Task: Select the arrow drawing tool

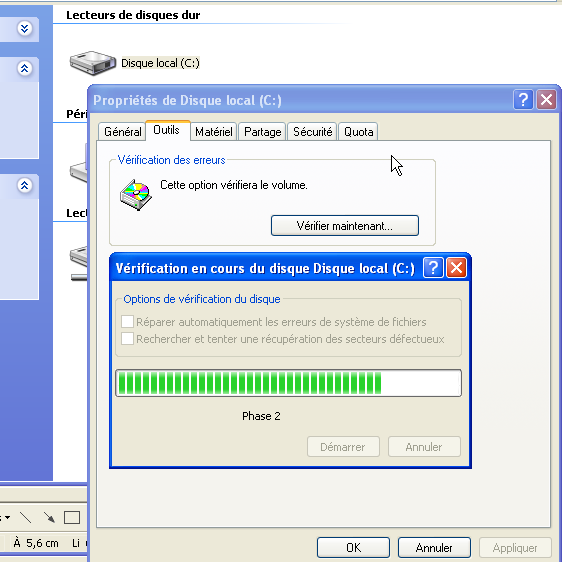Action: click(49, 518)
